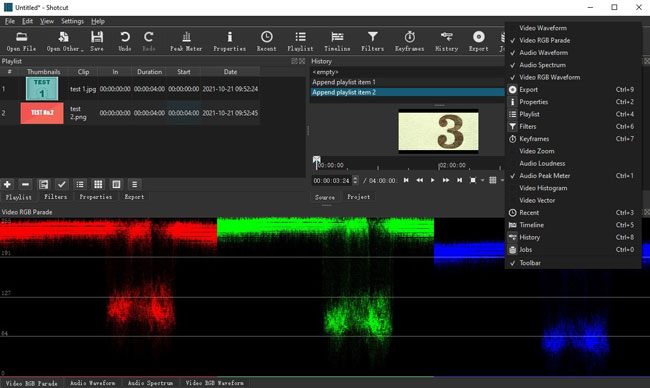Undo the last action with the Undo icon
The width and height of the screenshot is (650, 388).
tap(124, 41)
